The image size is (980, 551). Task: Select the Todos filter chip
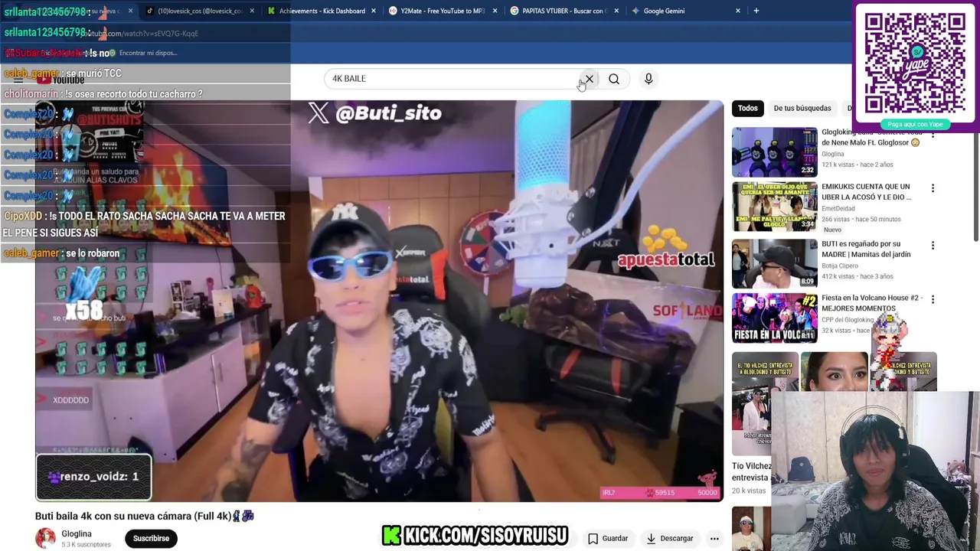(748, 108)
